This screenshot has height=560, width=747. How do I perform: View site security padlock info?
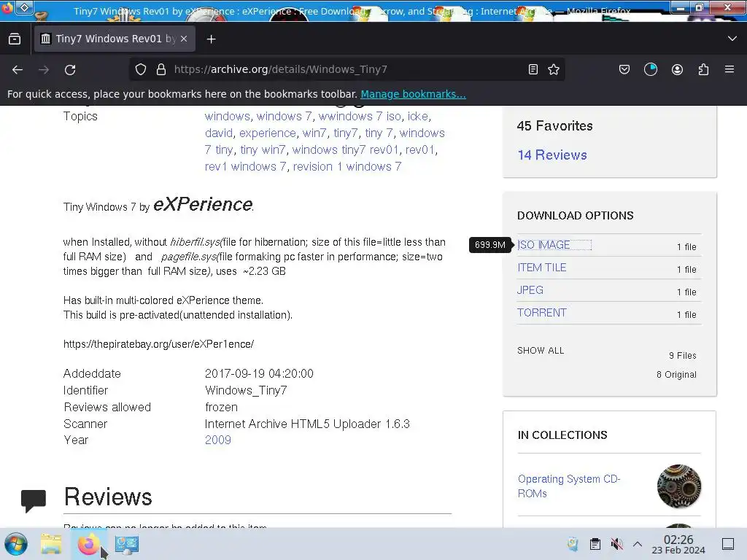pyautogui.click(x=161, y=69)
